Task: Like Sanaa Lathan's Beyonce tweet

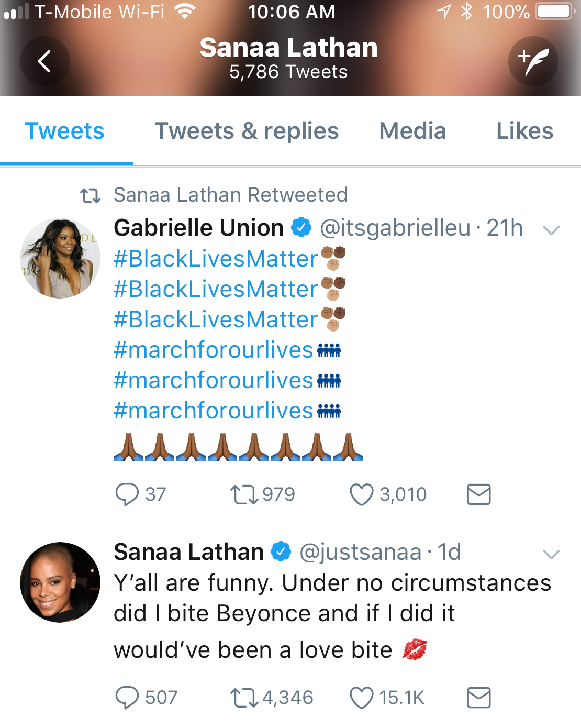Action: 361,698
